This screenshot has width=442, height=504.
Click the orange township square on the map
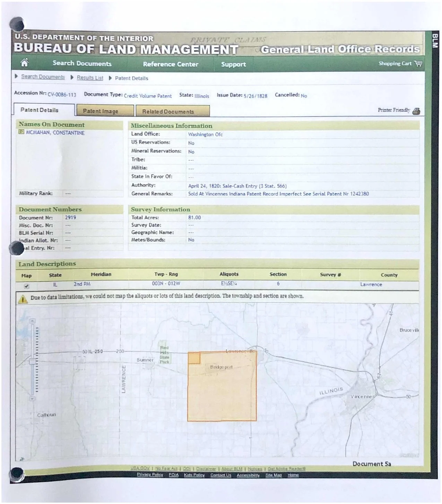(222, 387)
